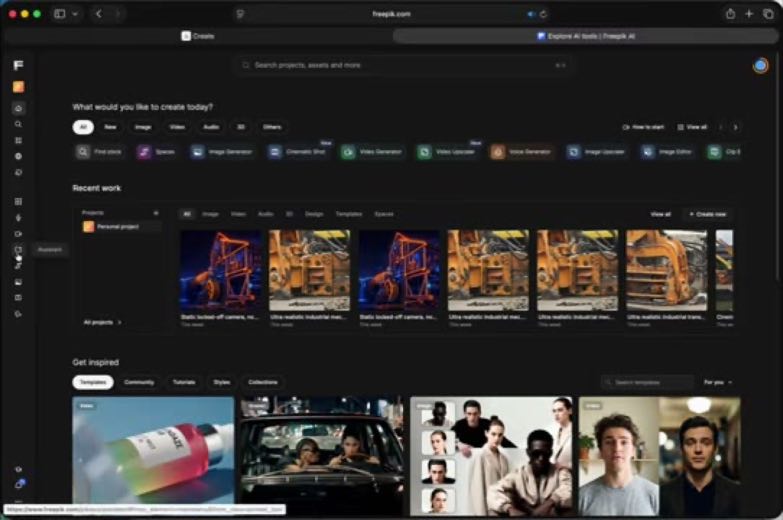Screen dimensions: 783x520
Task: Reload the page in Safari
Action: pos(543,14)
